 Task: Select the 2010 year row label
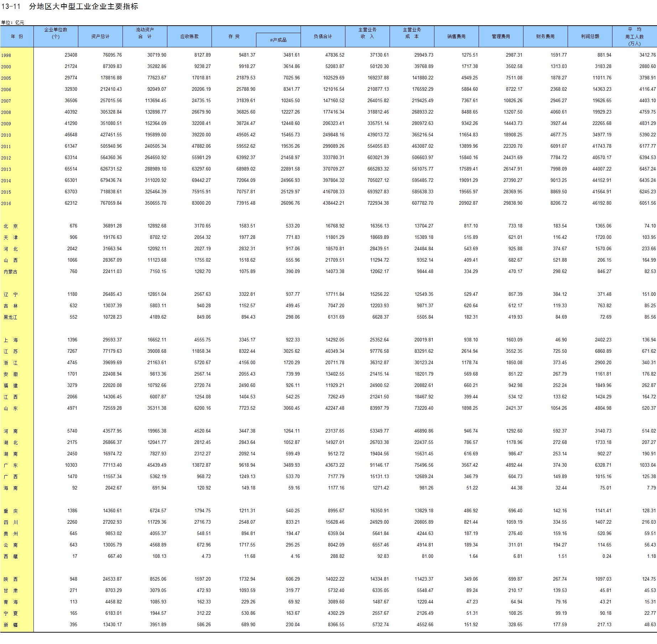point(6,135)
